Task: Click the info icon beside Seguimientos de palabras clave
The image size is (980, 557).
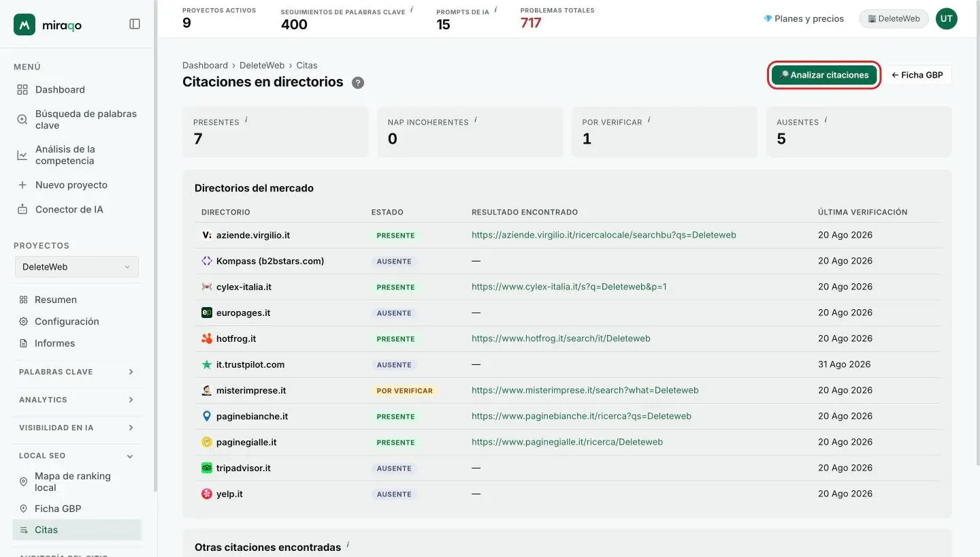Action: [x=412, y=10]
